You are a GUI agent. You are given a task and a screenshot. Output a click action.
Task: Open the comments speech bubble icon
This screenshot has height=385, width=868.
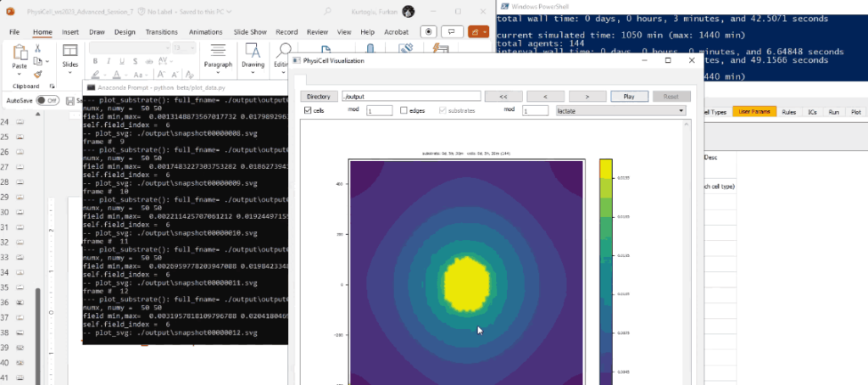pos(453,31)
